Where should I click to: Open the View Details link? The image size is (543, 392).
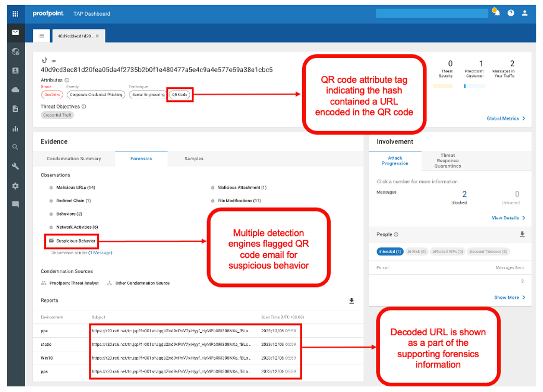tap(508, 218)
